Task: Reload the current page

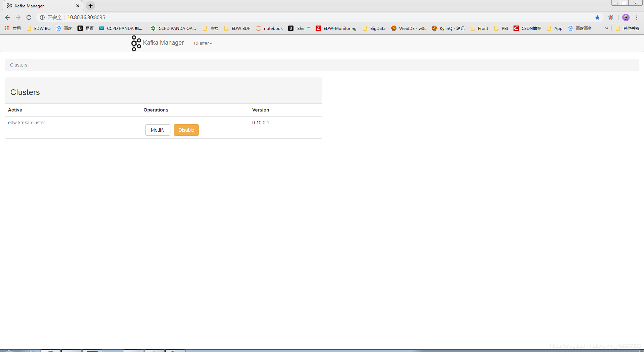Action: 29,17
